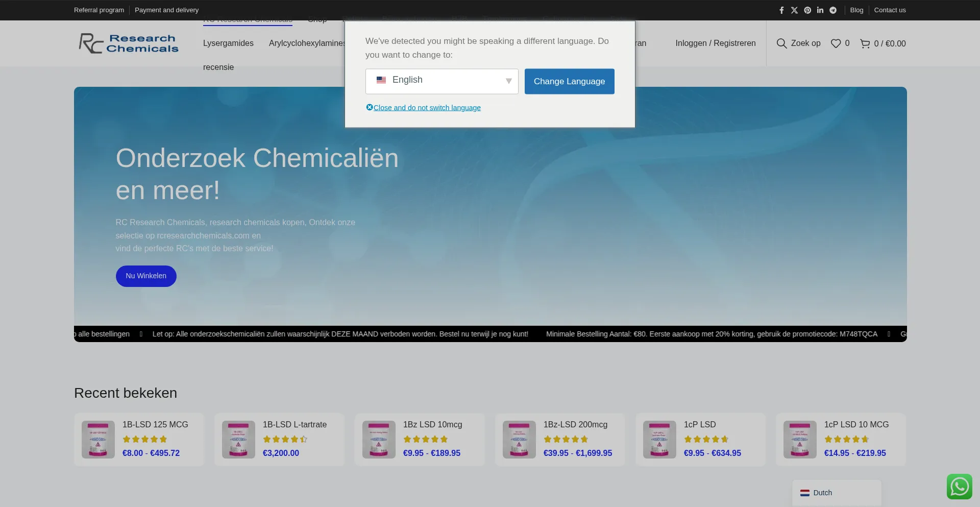Screen dimensions: 980x507
Task: Click the WhatsApp chat icon
Action: 960,487
